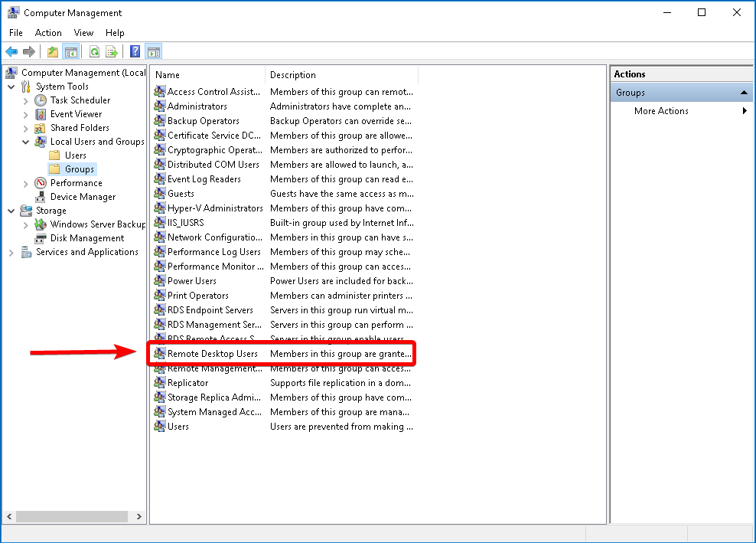
Task: Select the RDS Endpoint Servers group name
Action: tap(210, 310)
